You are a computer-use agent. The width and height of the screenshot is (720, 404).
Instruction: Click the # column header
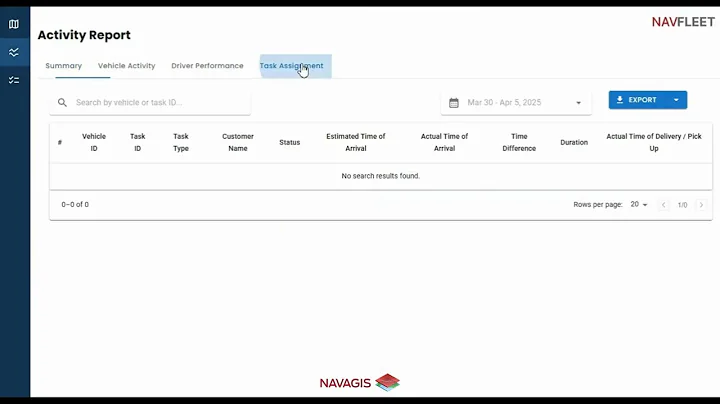point(60,142)
